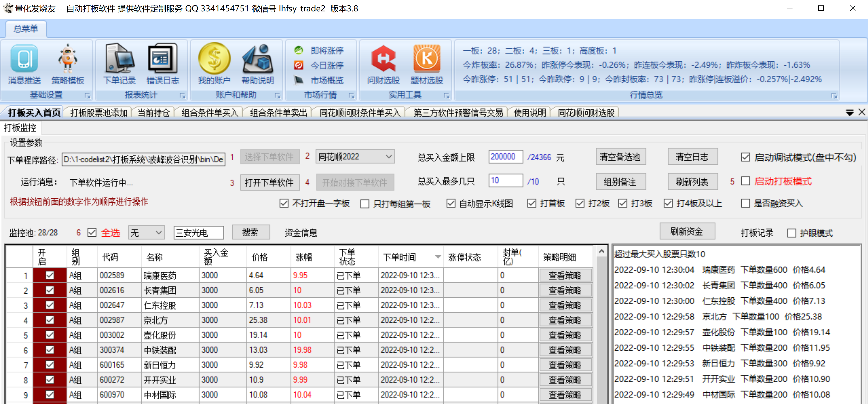
Task: Toggle 打2板 checkbox
Action: coord(580,203)
